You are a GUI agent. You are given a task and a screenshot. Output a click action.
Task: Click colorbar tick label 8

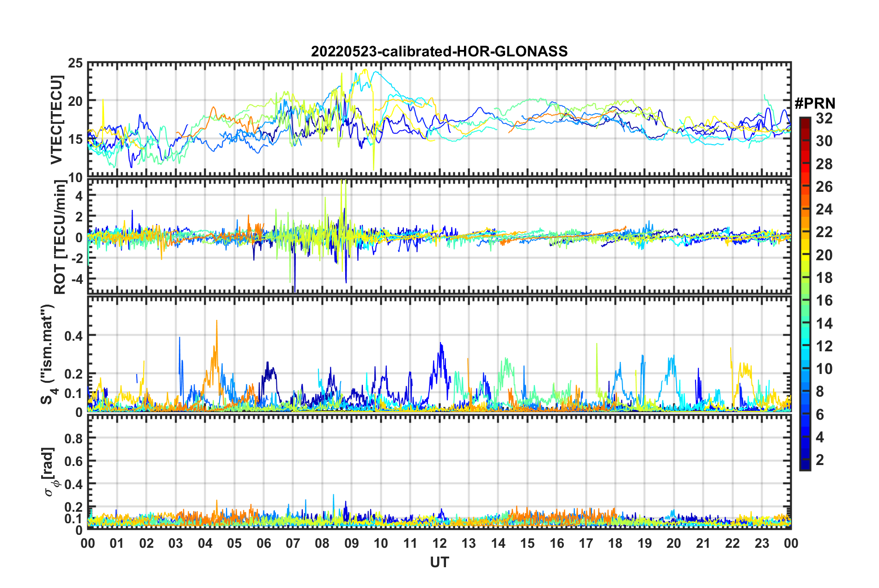tap(820, 392)
